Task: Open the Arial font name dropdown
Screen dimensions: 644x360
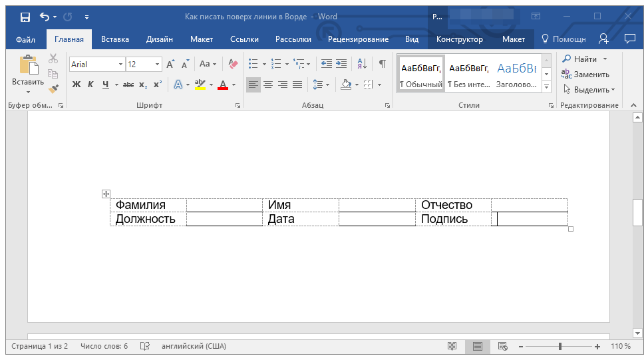Action: [120, 65]
